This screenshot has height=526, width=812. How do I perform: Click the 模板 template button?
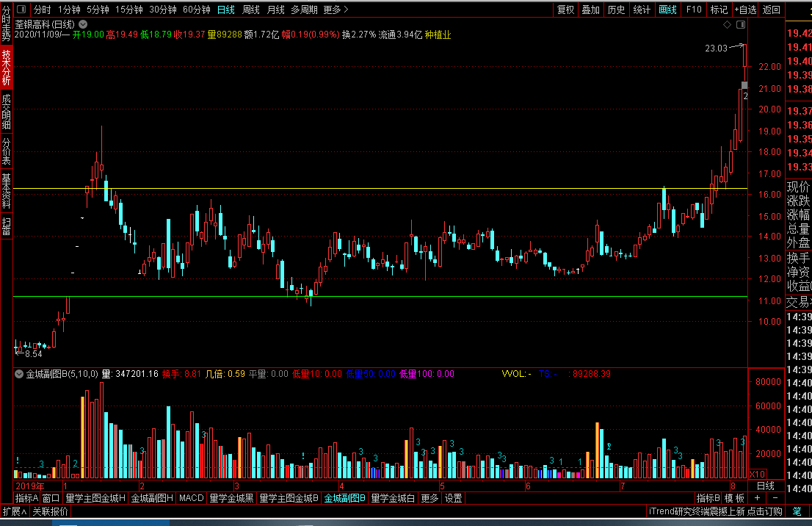(734, 499)
